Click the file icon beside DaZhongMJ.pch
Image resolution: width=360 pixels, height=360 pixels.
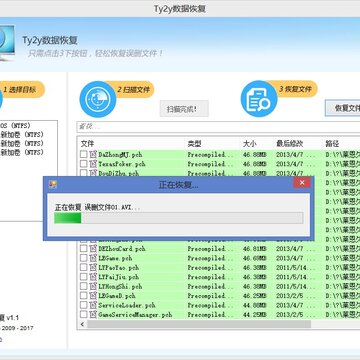pos(93,154)
